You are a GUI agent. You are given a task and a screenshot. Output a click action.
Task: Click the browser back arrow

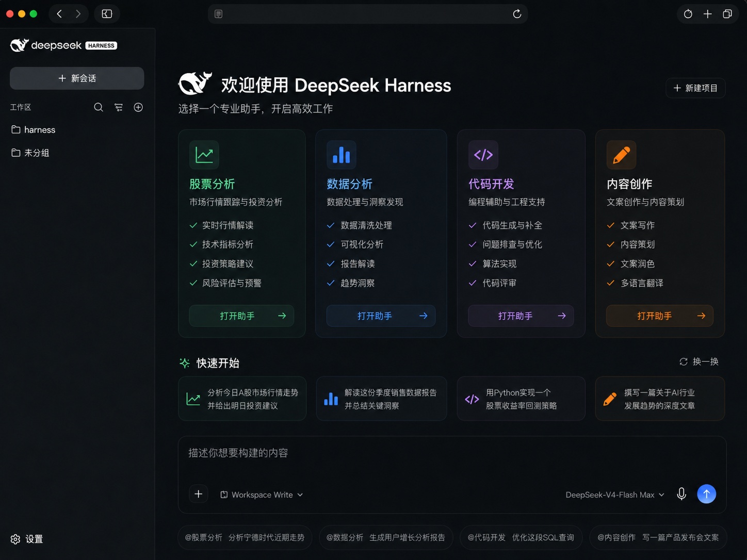click(60, 14)
